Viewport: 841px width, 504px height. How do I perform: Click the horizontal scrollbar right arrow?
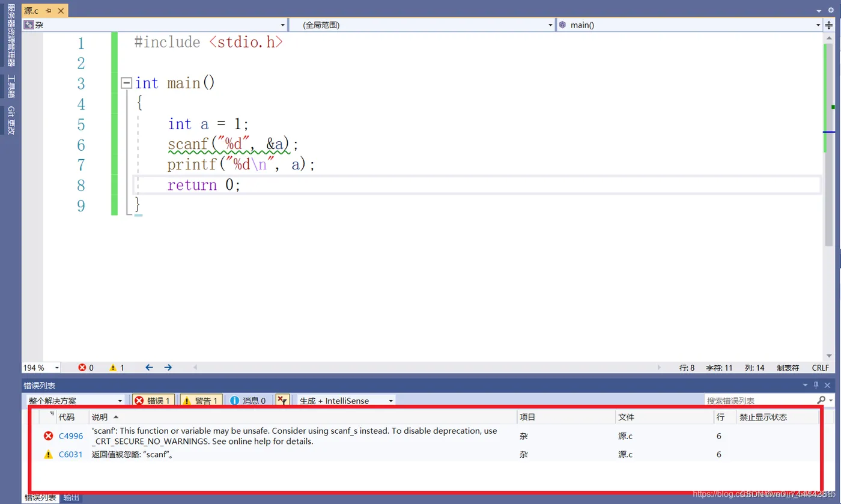tap(659, 367)
